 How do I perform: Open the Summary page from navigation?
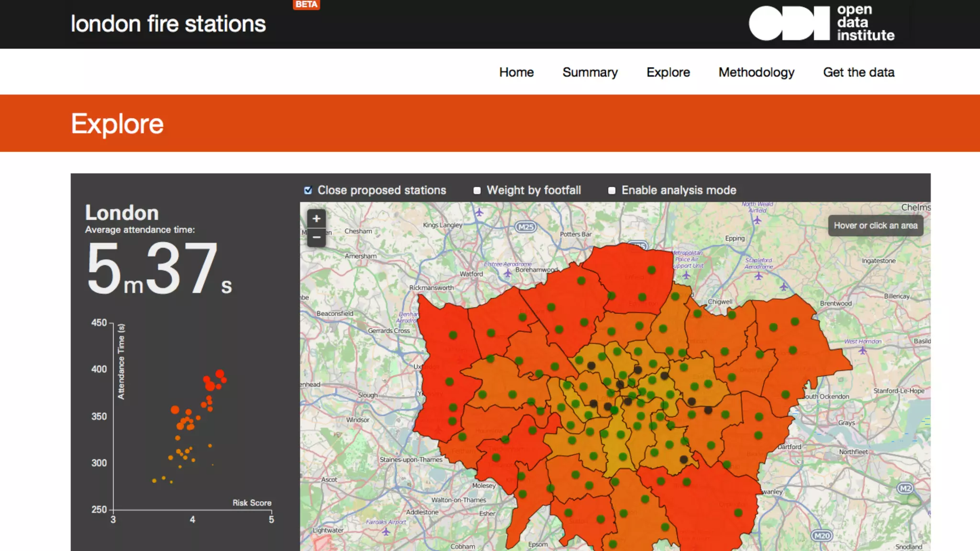click(x=590, y=72)
